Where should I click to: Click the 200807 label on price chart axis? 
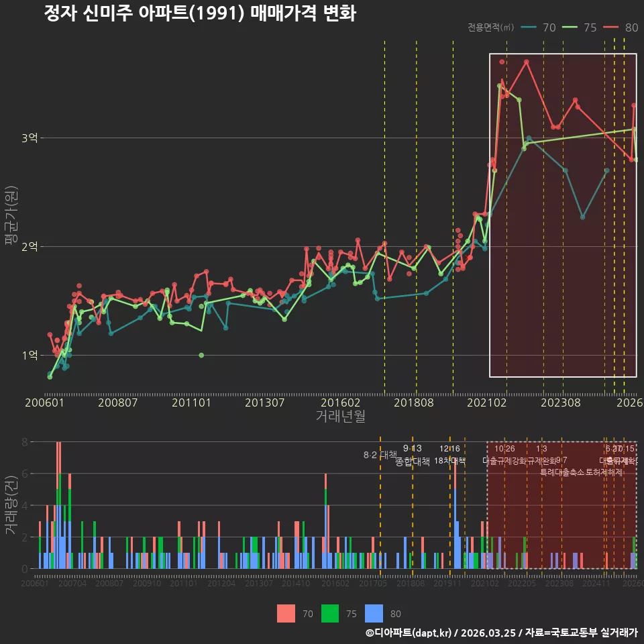(x=117, y=402)
